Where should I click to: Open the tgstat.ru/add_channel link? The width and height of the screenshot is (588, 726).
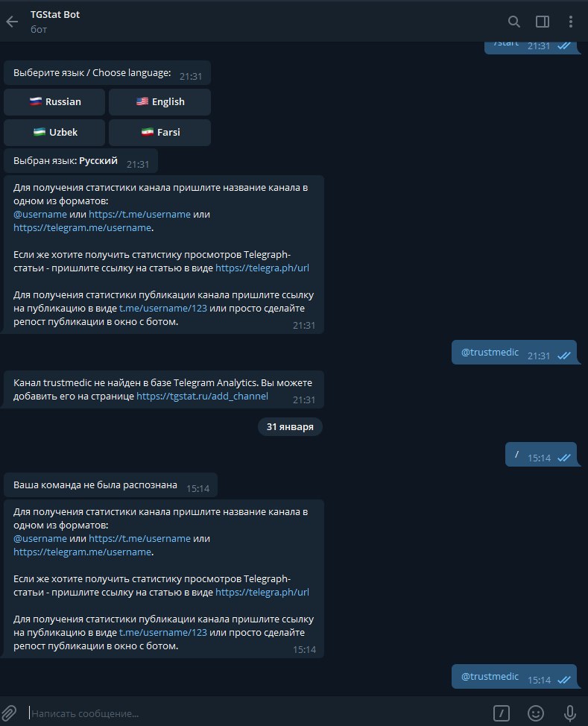202,397
